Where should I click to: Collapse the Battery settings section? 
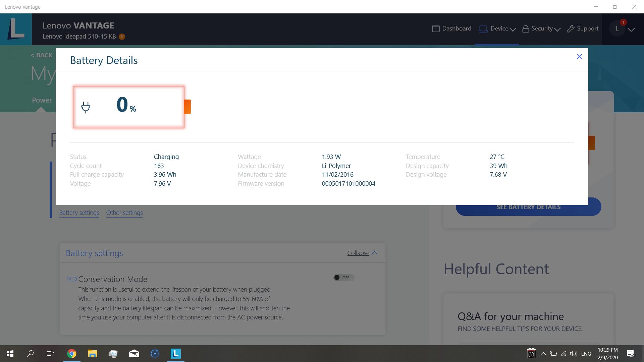(363, 253)
